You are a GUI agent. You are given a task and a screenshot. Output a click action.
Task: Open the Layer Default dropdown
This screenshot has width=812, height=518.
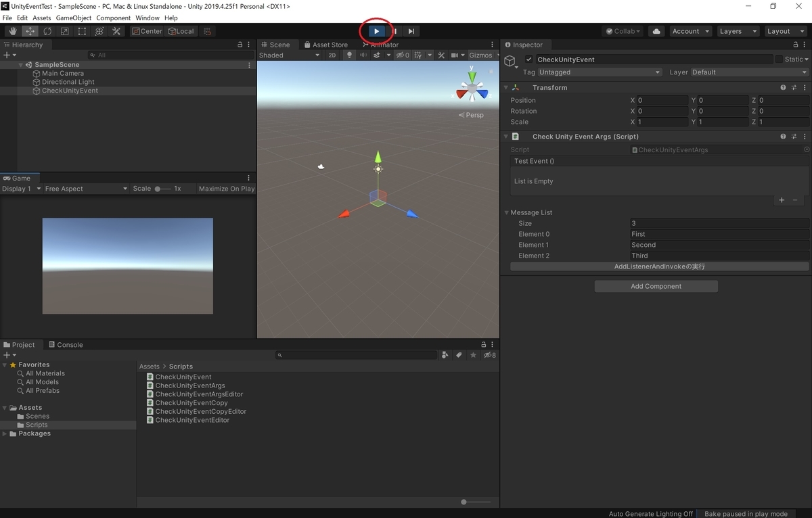click(749, 72)
